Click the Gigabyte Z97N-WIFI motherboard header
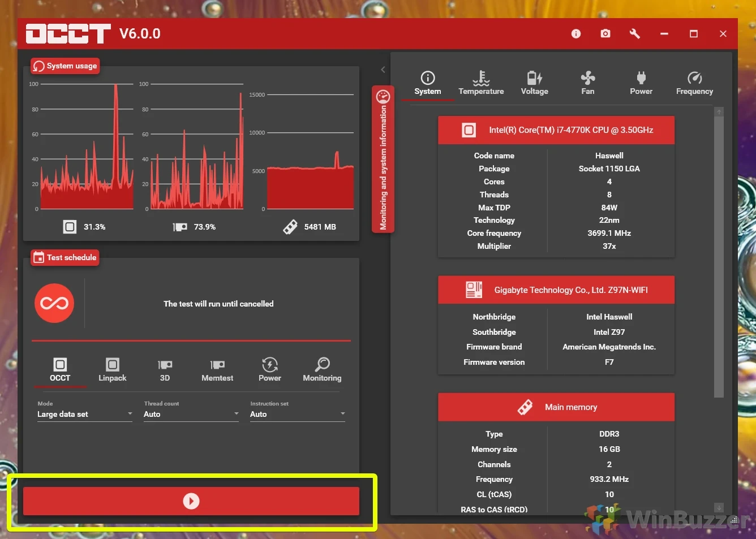This screenshot has height=539, width=756. (x=556, y=290)
